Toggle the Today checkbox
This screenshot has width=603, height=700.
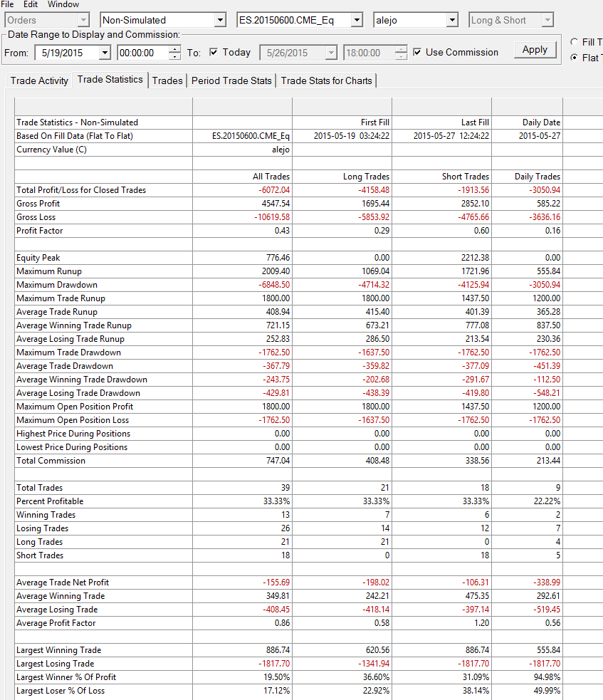tap(214, 52)
